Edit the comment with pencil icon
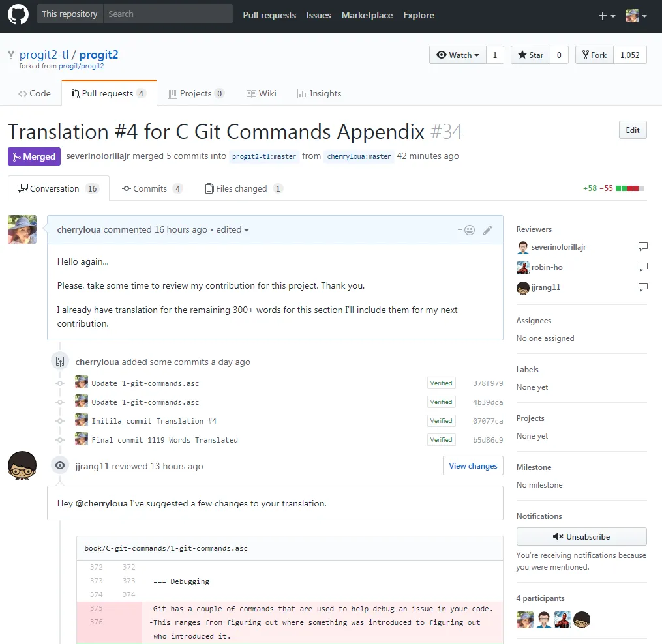This screenshot has width=662, height=644. (x=488, y=230)
